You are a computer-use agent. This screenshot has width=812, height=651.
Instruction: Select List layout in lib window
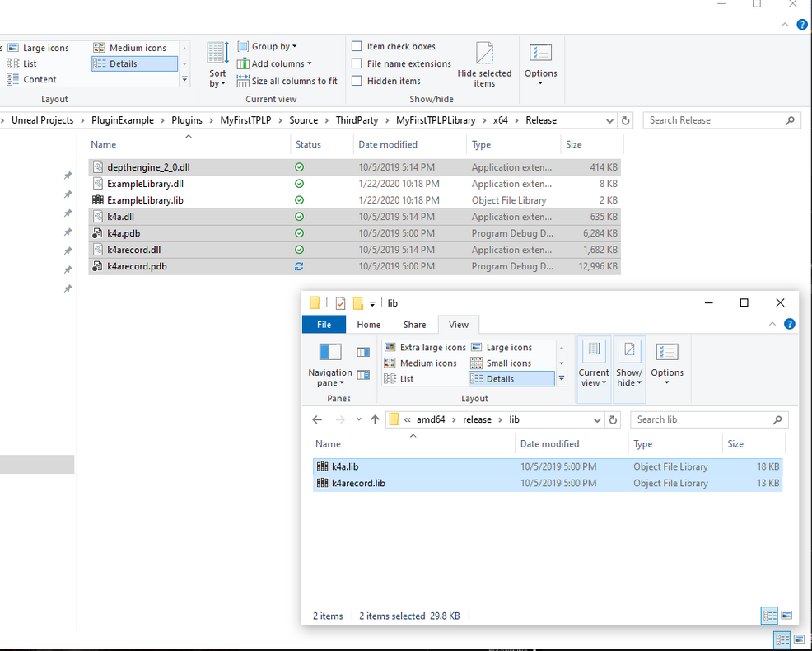[399, 379]
